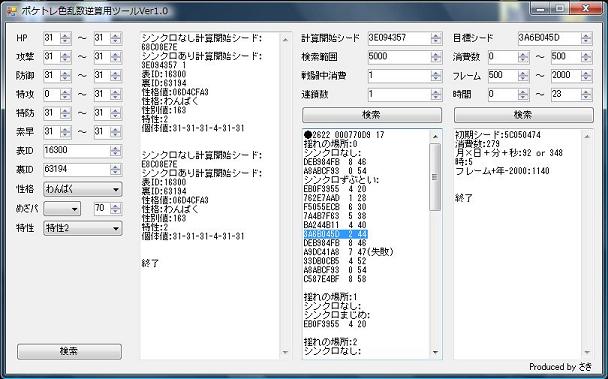Click the 検索範囲 field showing 5000
The height and width of the screenshot is (379, 608).
(x=405, y=57)
